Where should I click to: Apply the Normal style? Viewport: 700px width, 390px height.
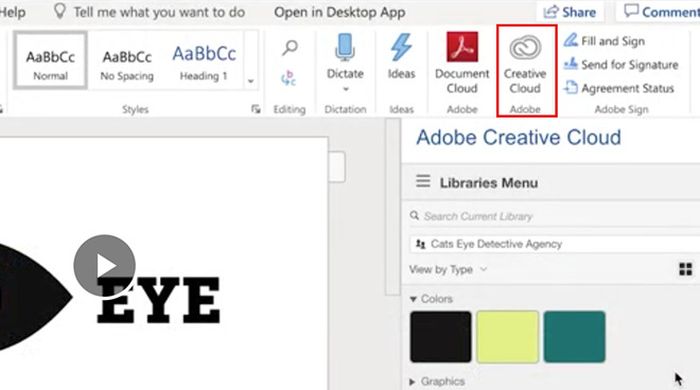pos(50,60)
